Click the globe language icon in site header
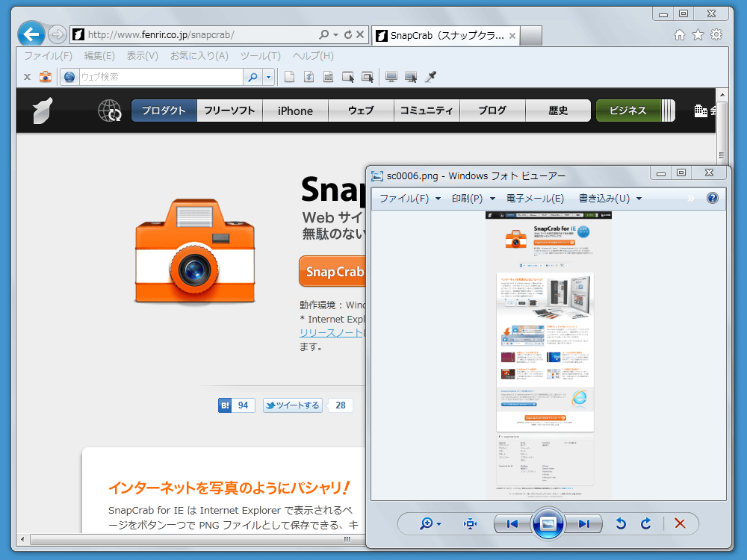Viewport: 747px width, 560px height. tap(110, 111)
